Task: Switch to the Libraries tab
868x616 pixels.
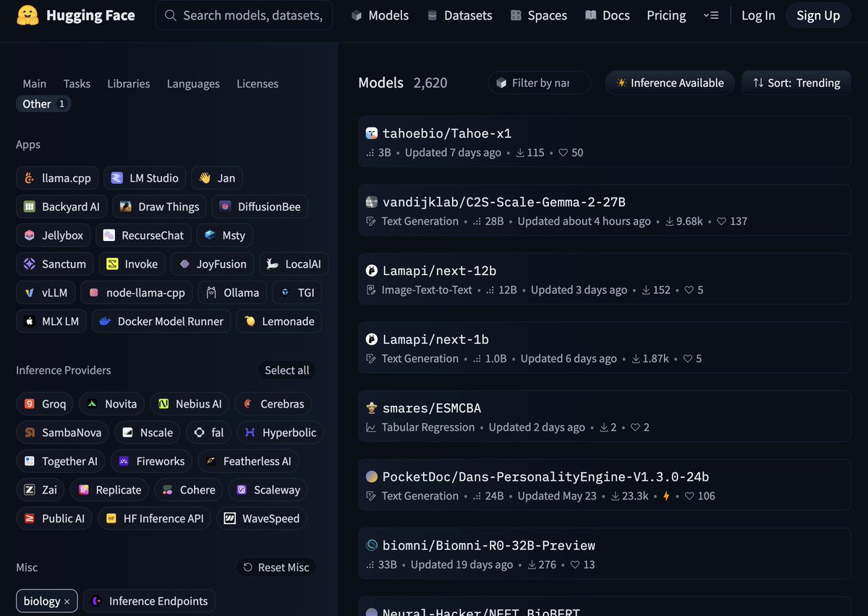Action: tap(129, 84)
